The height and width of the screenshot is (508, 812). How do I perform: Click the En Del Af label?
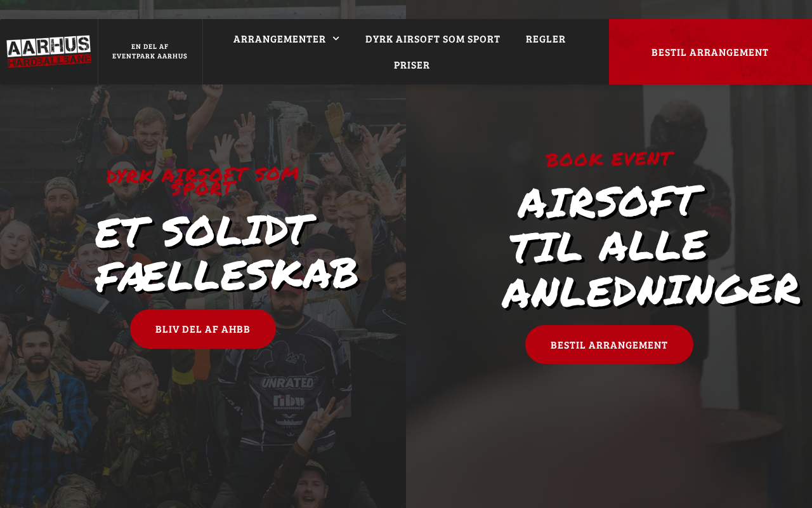[150, 46]
